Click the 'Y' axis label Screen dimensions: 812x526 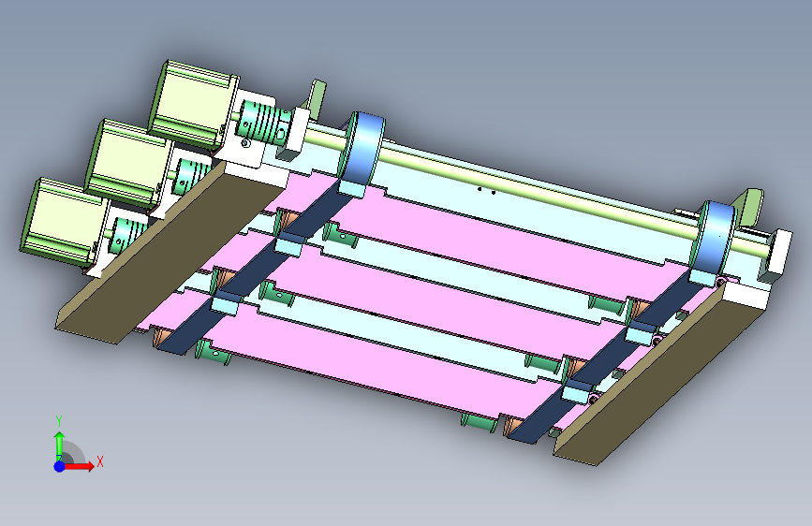tap(59, 421)
